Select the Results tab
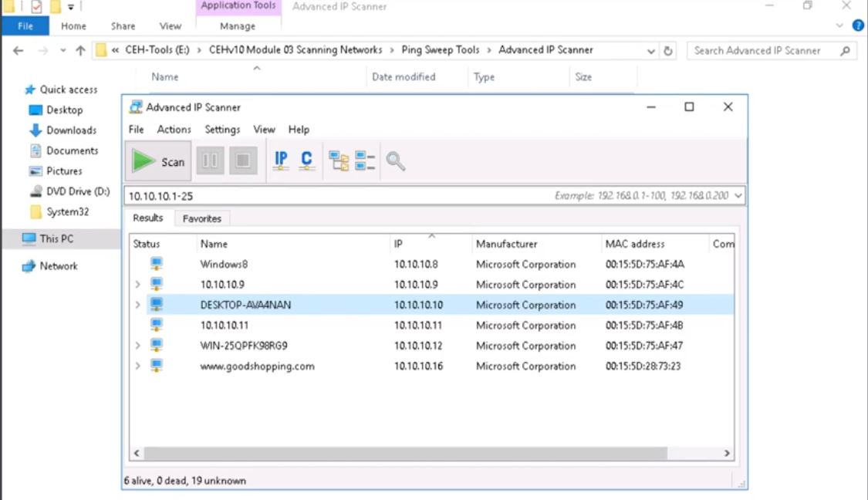 tap(148, 218)
